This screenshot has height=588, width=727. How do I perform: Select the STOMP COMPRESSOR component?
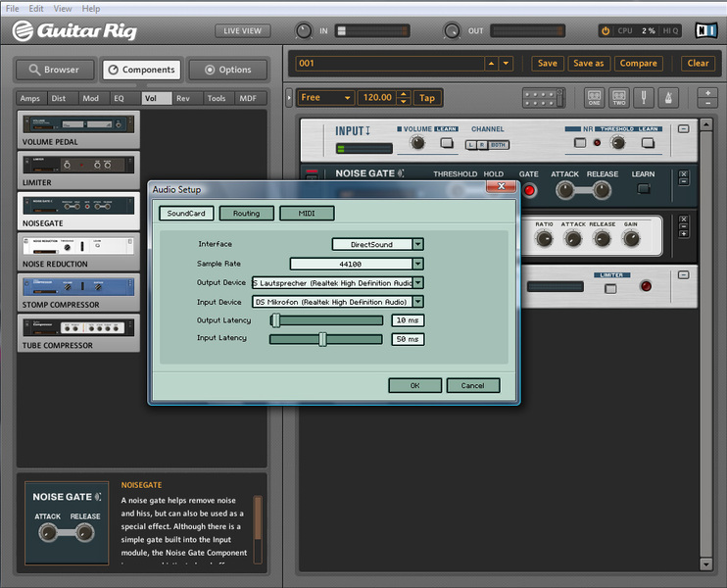pyautogui.click(x=78, y=293)
